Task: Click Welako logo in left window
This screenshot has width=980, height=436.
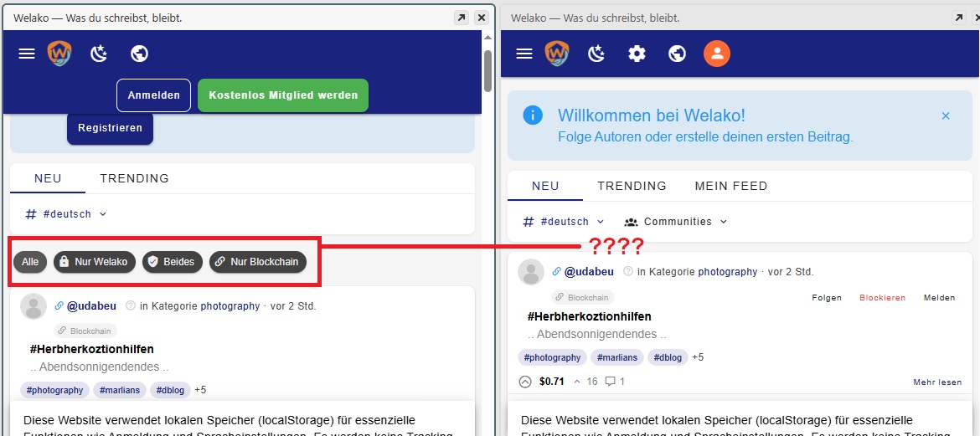Action: click(x=59, y=54)
